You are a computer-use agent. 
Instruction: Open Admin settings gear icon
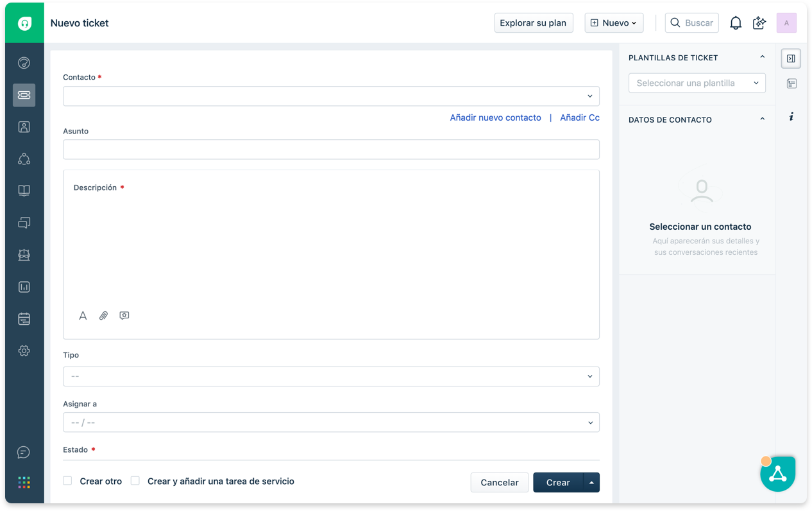[x=24, y=351]
